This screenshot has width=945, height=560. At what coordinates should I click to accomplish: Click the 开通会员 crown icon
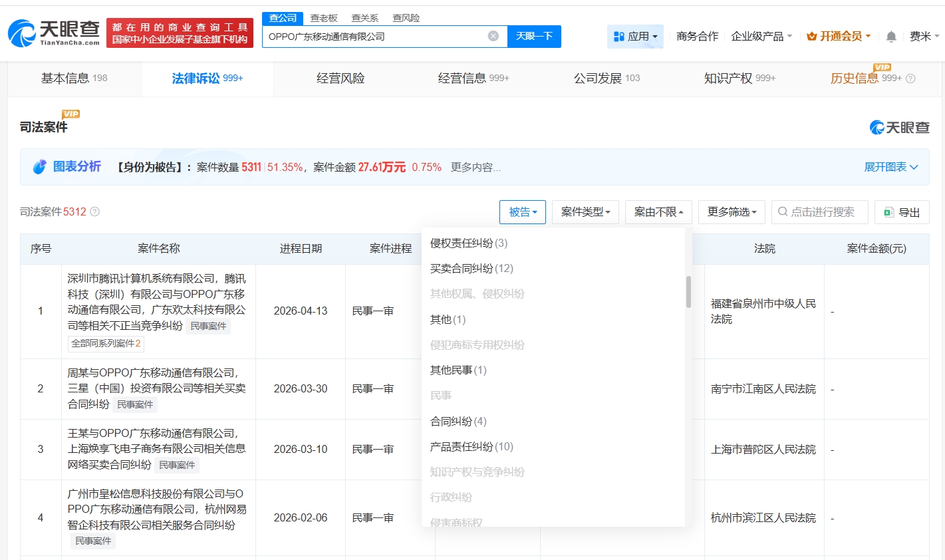[811, 37]
